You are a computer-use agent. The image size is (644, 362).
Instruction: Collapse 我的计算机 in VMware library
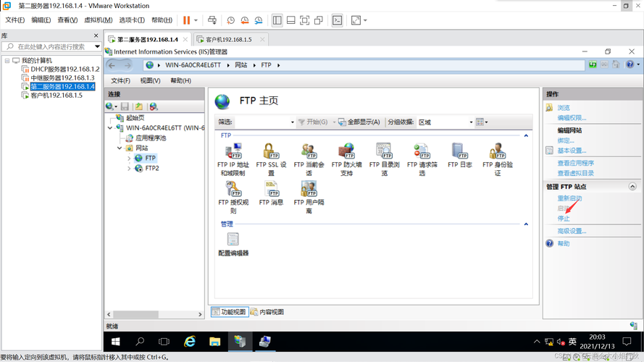click(7, 61)
